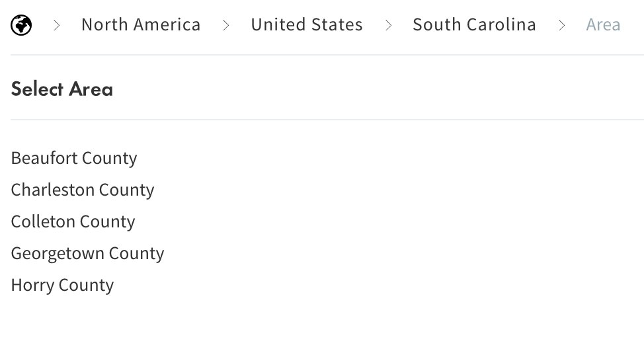Click the divider line under Select Area
Image resolution: width=644 pixels, height=353 pixels.
(x=327, y=120)
